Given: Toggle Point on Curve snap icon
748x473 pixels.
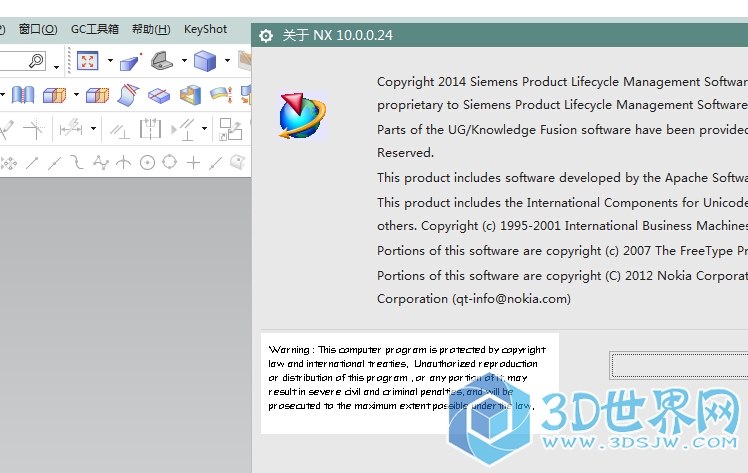Looking at the screenshot, I should click(x=215, y=163).
